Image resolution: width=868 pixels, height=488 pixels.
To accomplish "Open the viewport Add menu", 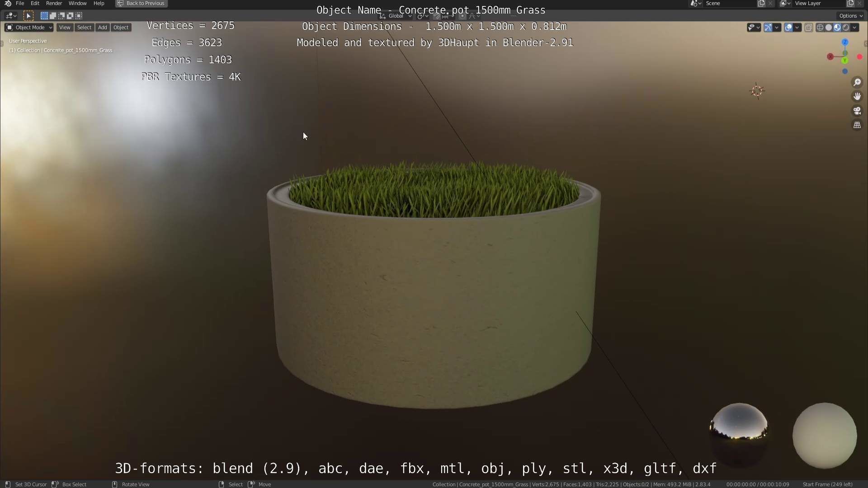I will pos(103,28).
